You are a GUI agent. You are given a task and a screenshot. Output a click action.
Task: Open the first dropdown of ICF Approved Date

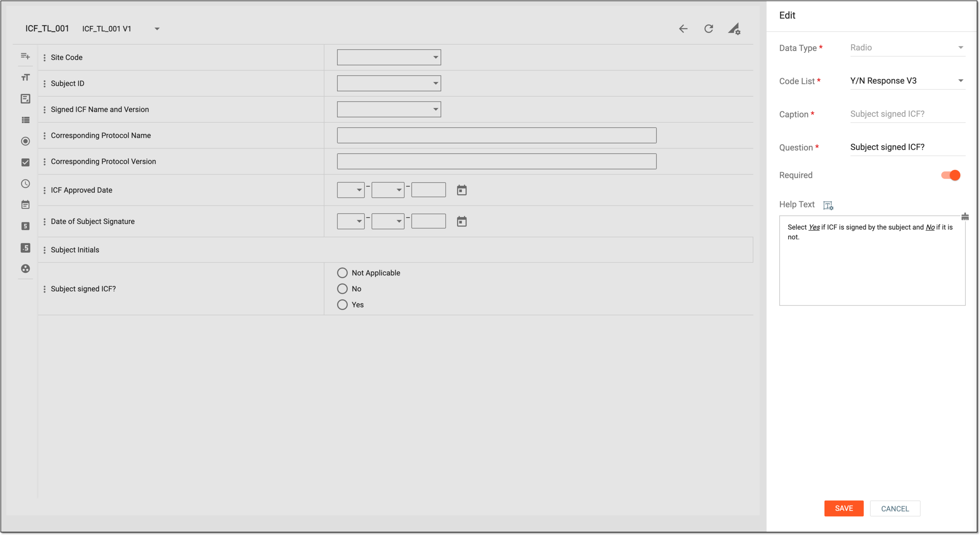tap(351, 190)
